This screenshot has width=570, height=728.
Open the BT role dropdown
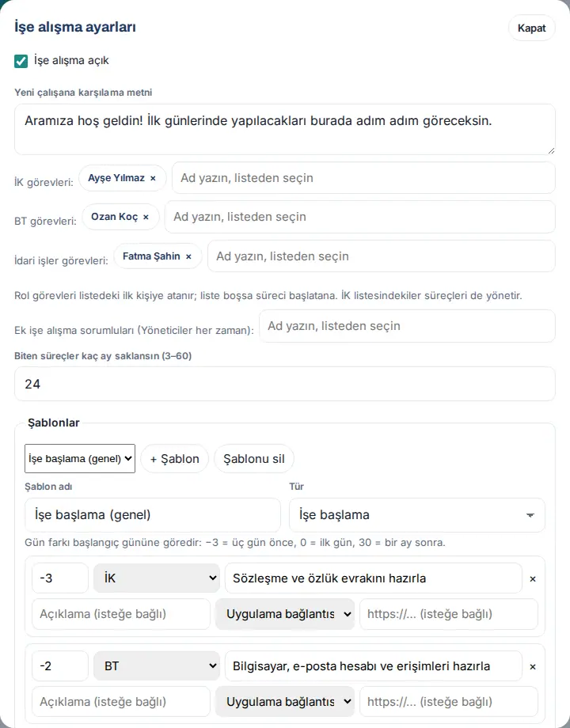click(x=157, y=665)
